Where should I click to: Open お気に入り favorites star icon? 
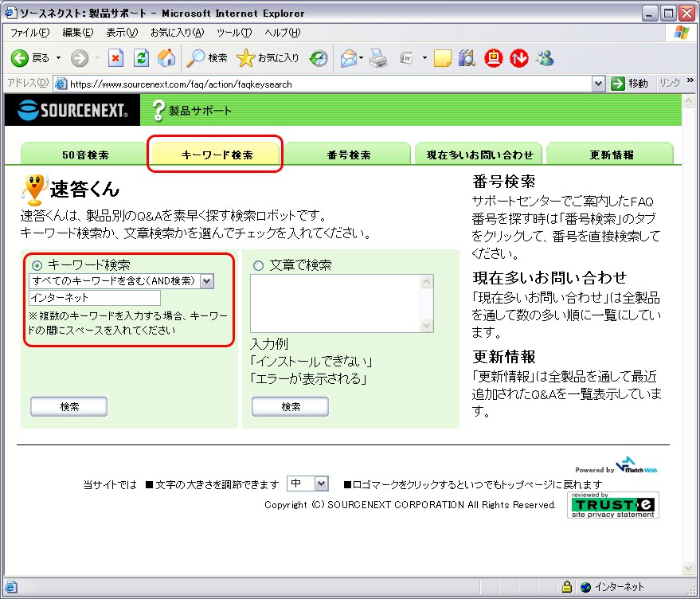(x=245, y=58)
